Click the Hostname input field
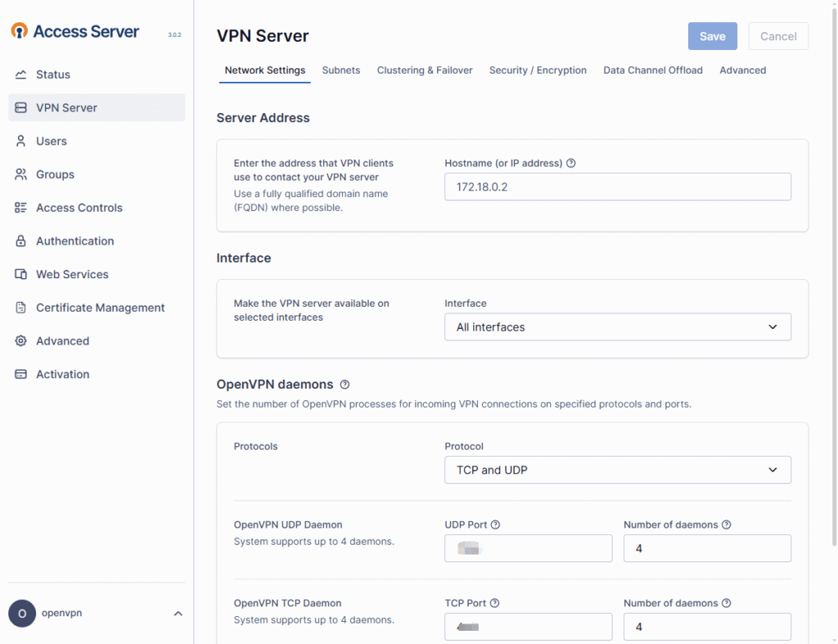Screen dimensions: 838x644 pyautogui.click(x=617, y=187)
